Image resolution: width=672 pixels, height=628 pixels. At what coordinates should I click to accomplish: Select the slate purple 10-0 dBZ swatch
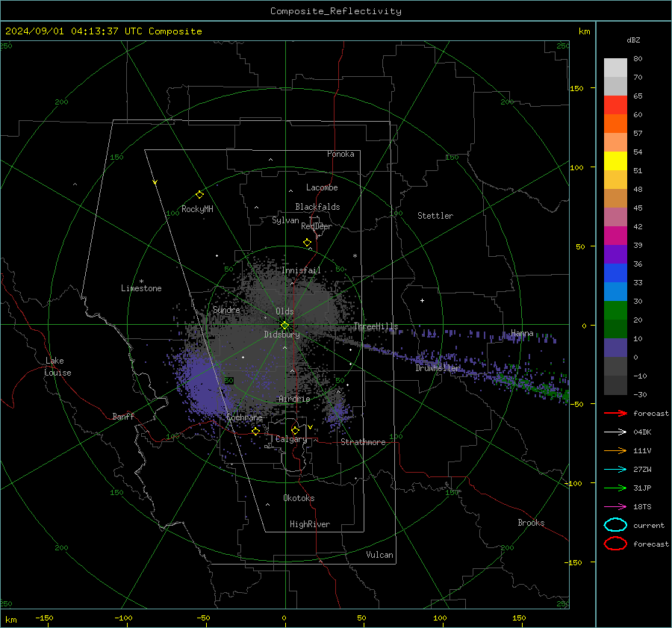(615, 347)
